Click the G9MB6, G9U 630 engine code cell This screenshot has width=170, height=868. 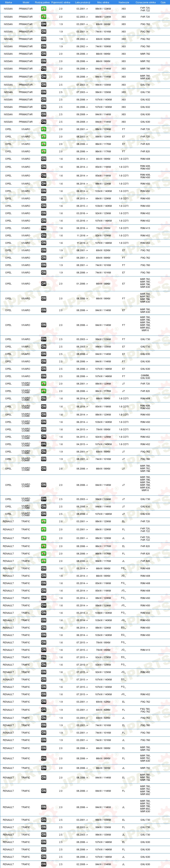coord(145,376)
